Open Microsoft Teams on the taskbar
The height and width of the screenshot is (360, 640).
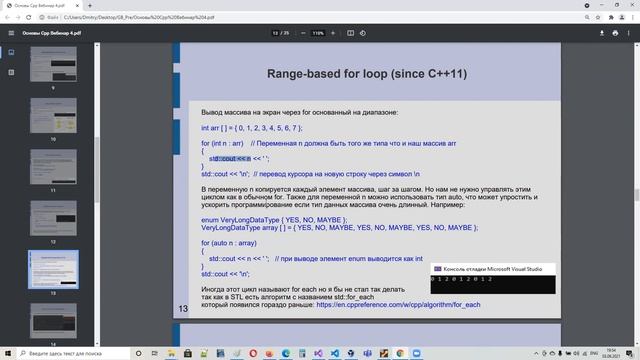(x=367, y=353)
